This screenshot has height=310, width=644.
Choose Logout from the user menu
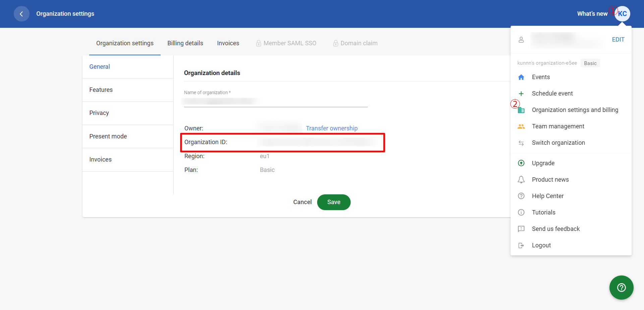click(x=571, y=245)
